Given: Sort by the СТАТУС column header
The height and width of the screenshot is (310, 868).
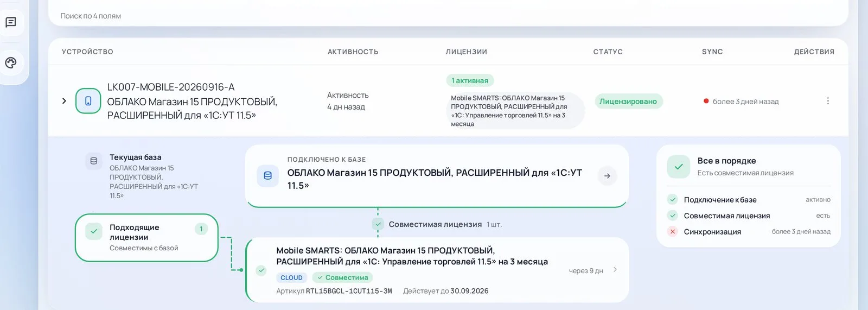Looking at the screenshot, I should [x=608, y=52].
